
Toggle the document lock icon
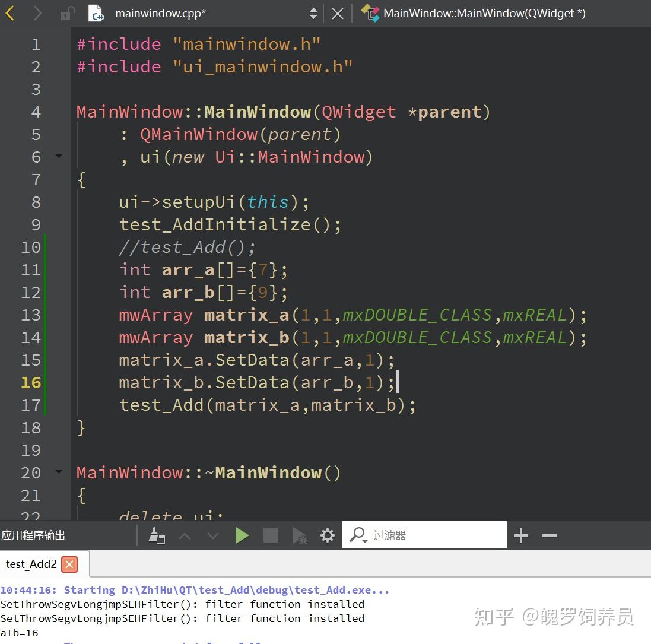tap(65, 12)
